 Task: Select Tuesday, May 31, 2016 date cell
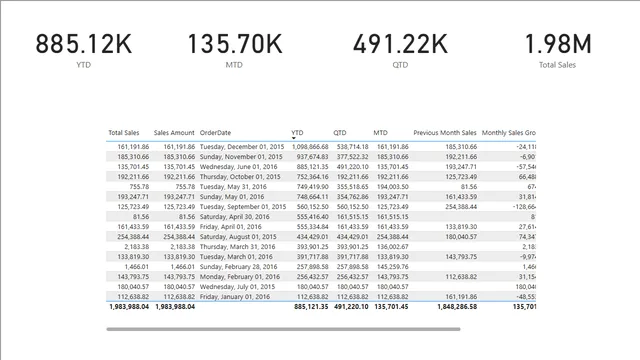pos(233,187)
